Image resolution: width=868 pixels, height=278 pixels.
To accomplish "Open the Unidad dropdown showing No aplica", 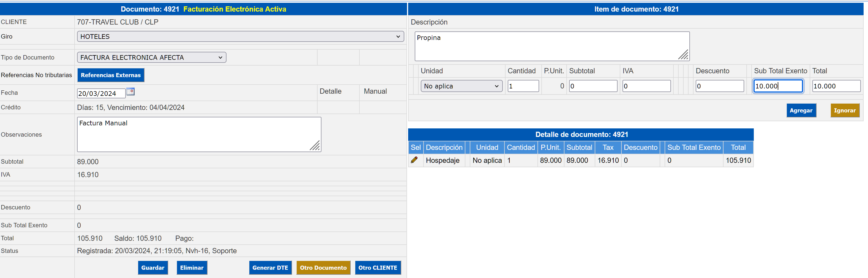I will click(x=461, y=86).
